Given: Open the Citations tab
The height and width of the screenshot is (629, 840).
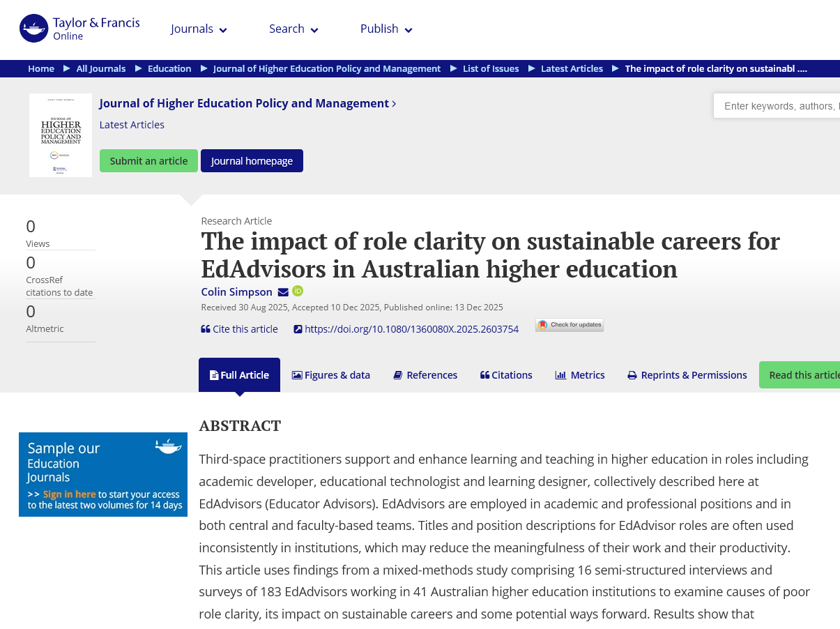Looking at the screenshot, I should [506, 374].
